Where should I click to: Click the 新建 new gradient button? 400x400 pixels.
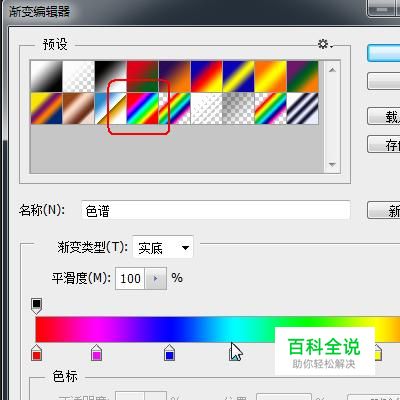(x=384, y=210)
